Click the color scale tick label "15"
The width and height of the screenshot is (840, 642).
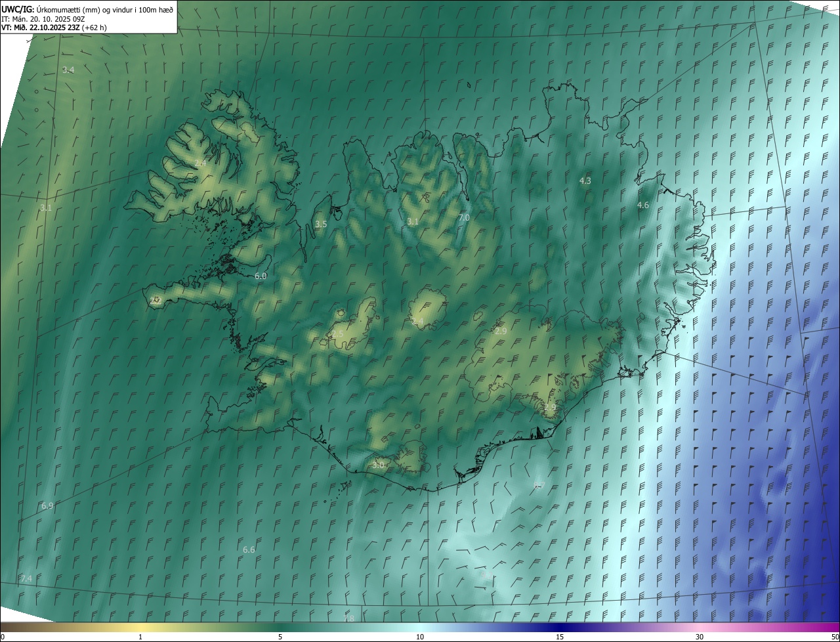click(560, 637)
